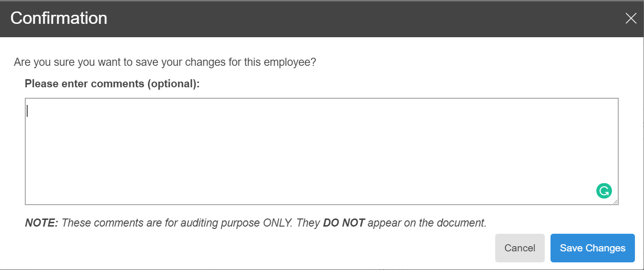This screenshot has height=270, width=644.
Task: Click the Confirmation dialog title
Action: 59,18
